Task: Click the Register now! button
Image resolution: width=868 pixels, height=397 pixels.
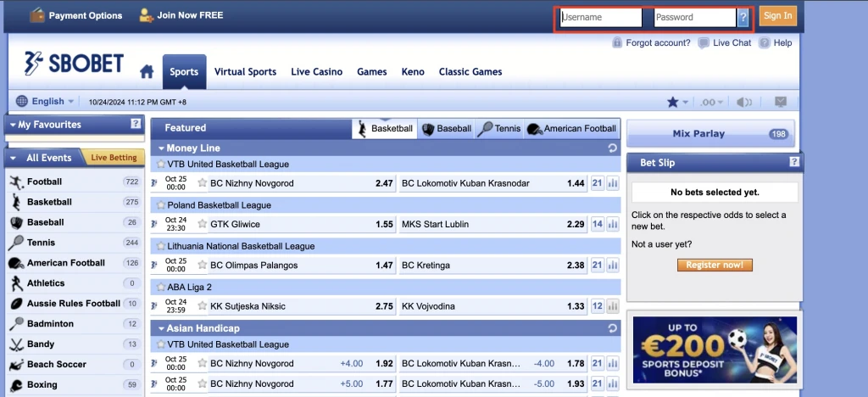Action: tap(715, 266)
